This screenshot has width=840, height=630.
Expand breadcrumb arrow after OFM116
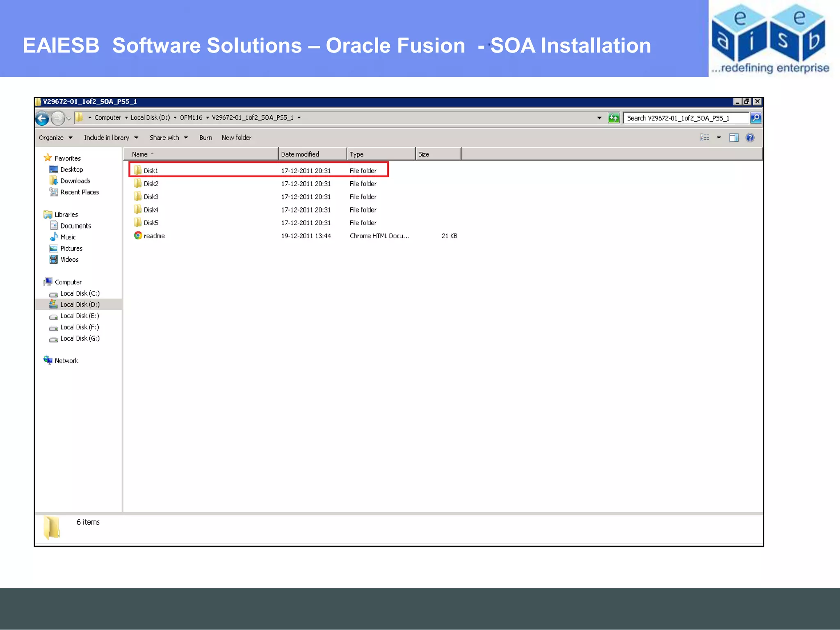pos(208,118)
